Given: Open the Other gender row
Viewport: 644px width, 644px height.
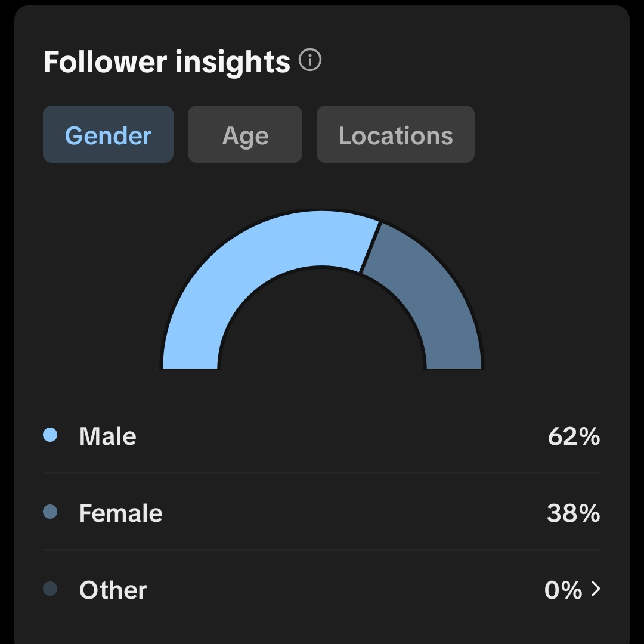Looking at the screenshot, I should 322,589.
